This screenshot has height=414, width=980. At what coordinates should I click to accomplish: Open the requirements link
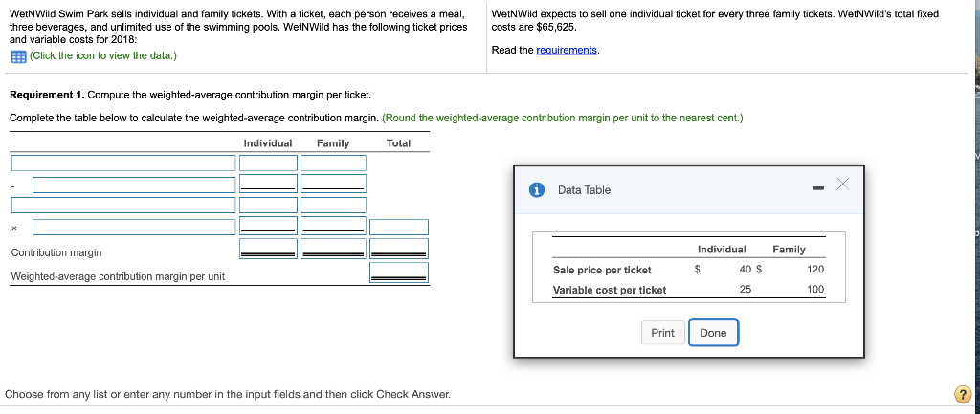(x=567, y=50)
